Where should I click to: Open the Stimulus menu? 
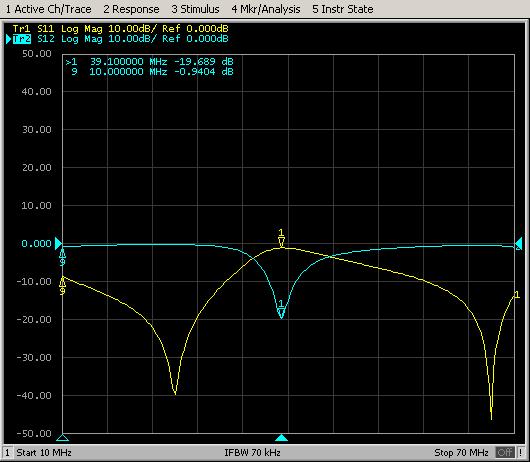pos(195,9)
